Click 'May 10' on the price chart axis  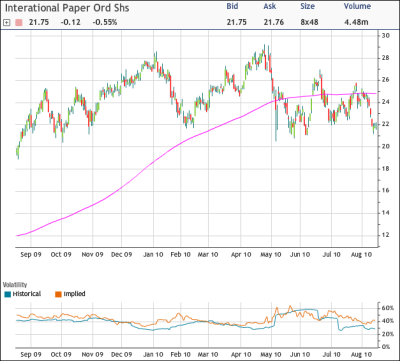point(271,254)
